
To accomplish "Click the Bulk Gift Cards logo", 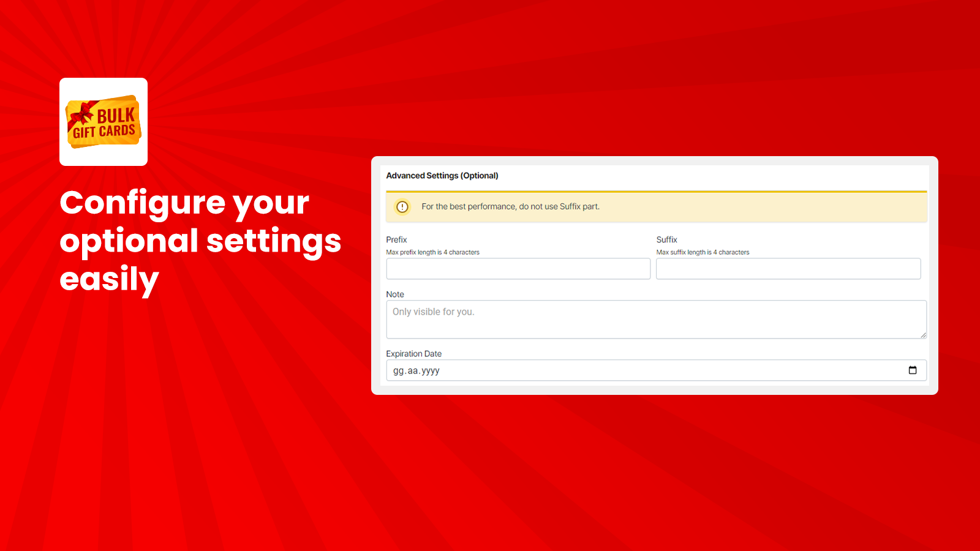I will pyautogui.click(x=104, y=122).
